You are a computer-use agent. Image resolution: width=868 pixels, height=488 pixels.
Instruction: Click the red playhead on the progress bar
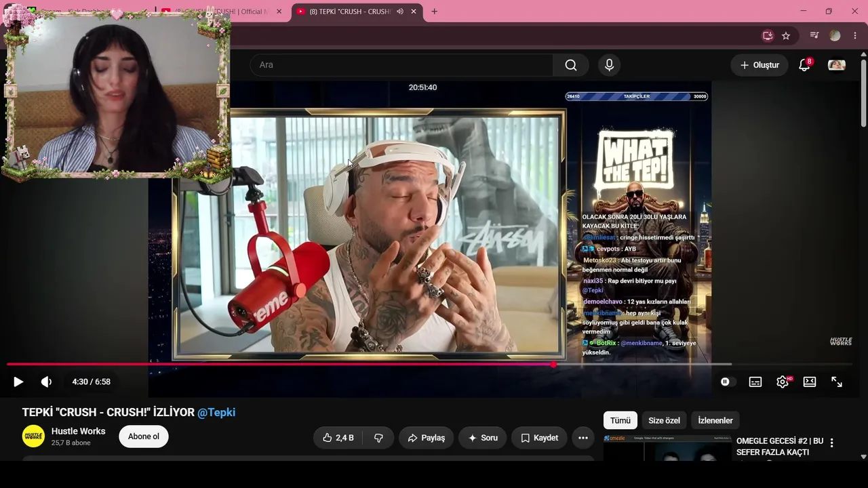pyautogui.click(x=554, y=365)
